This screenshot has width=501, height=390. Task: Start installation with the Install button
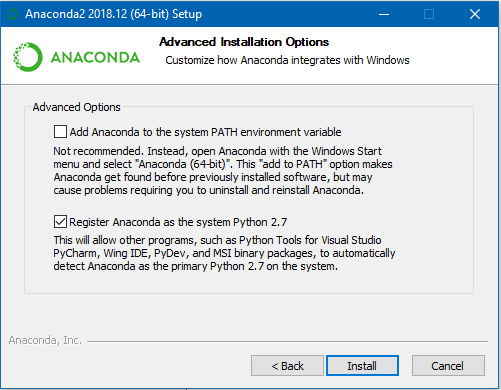[x=362, y=366]
